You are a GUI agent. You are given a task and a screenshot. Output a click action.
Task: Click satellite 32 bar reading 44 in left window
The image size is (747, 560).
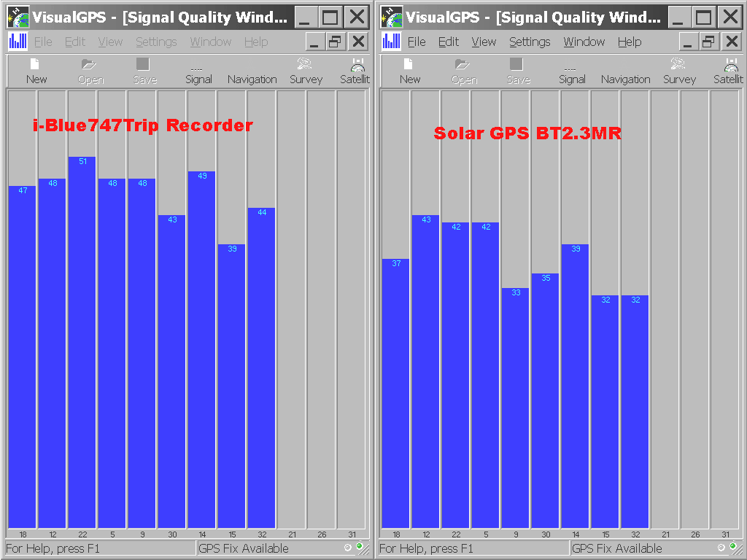click(x=261, y=367)
